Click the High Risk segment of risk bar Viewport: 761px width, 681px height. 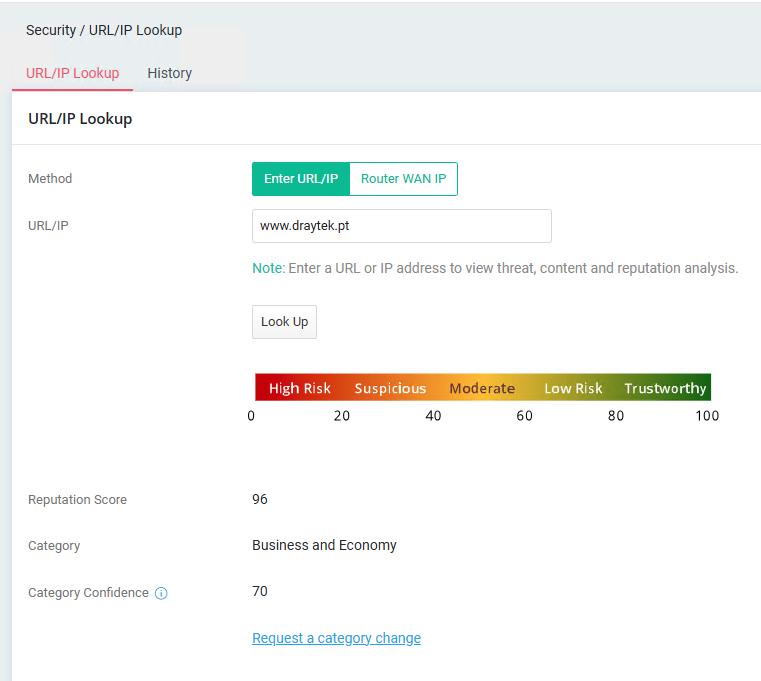coord(299,388)
